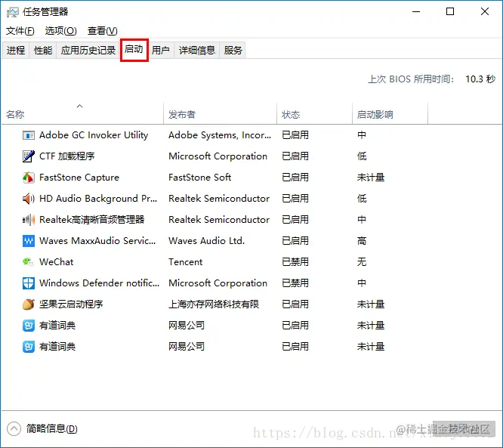This screenshot has height=448, width=503.
Task: Select the 启动 tab
Action: pyautogui.click(x=134, y=49)
